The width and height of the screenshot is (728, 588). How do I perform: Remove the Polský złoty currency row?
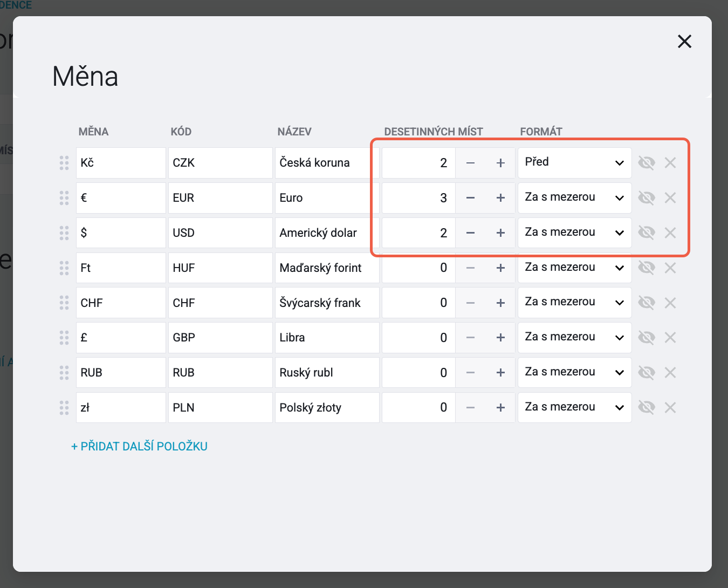click(x=670, y=407)
